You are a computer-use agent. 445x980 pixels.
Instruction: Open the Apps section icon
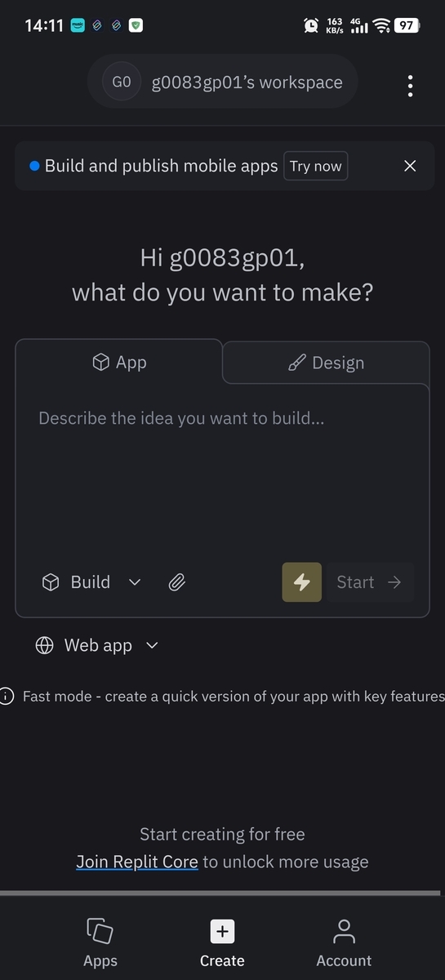tap(100, 930)
